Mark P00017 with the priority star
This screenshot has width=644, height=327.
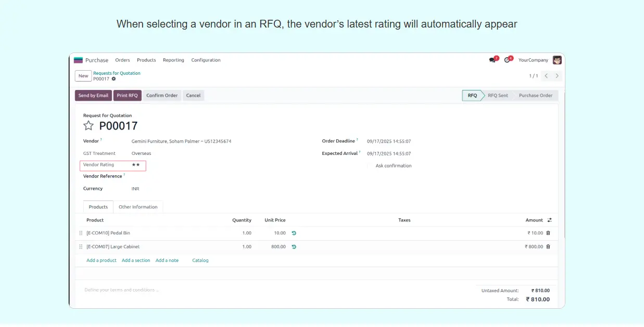click(x=89, y=126)
